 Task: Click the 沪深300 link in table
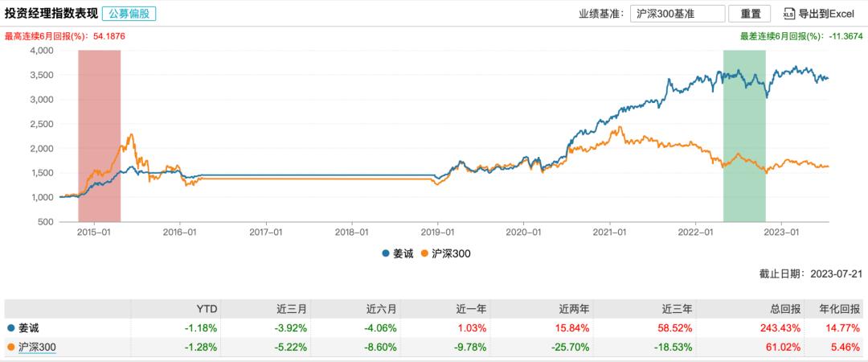(36, 347)
